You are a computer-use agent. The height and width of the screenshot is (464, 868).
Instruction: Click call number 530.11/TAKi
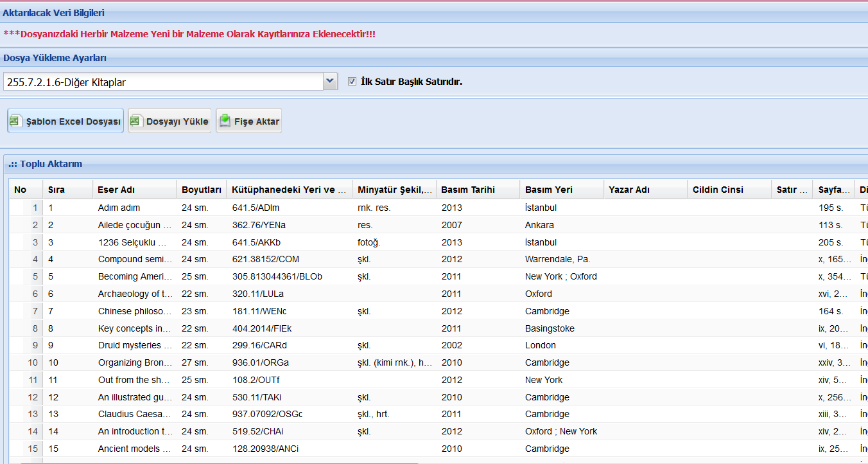256,397
